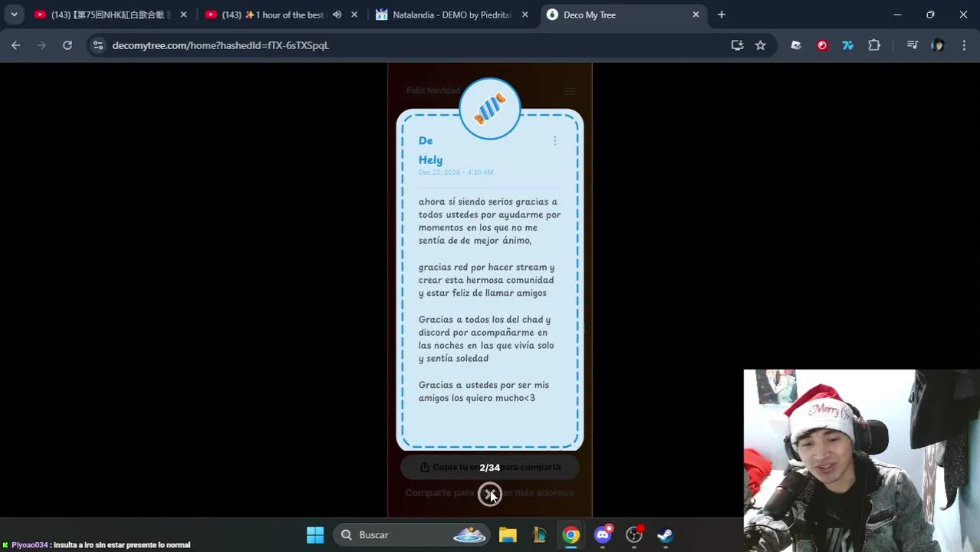980x552 pixels.
Task: Bookmark this page with the star icon
Action: click(x=760, y=45)
